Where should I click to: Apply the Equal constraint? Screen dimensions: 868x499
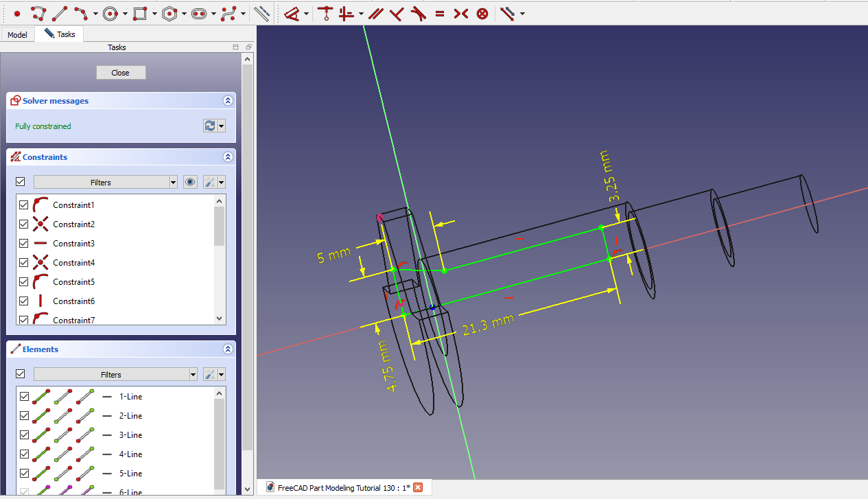tap(439, 13)
